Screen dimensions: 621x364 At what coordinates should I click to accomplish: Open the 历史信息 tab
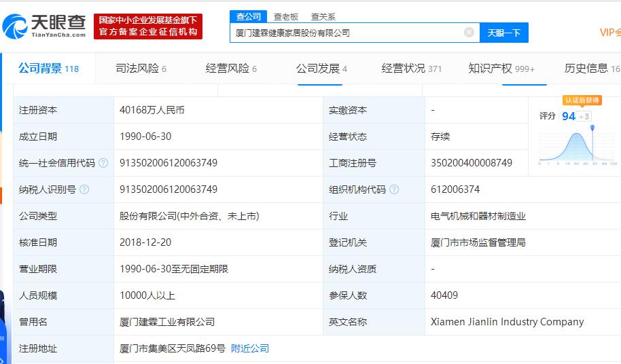592,69
